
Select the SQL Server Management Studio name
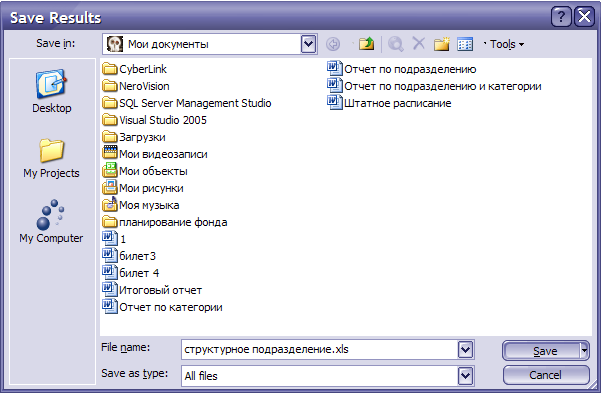coord(195,103)
